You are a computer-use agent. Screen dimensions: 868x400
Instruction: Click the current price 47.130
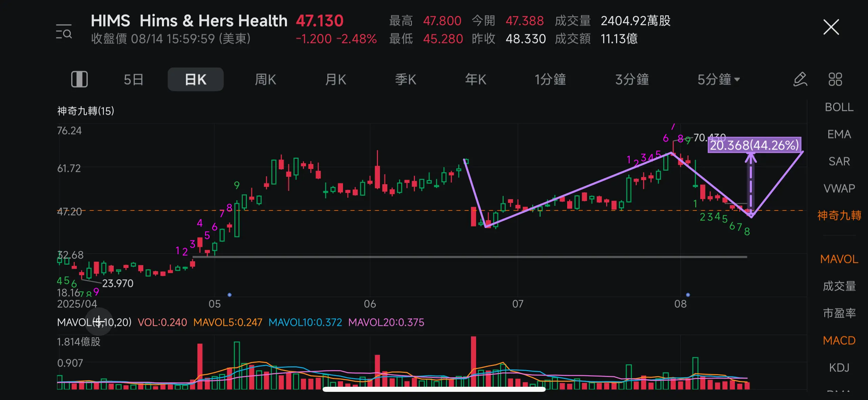(320, 21)
